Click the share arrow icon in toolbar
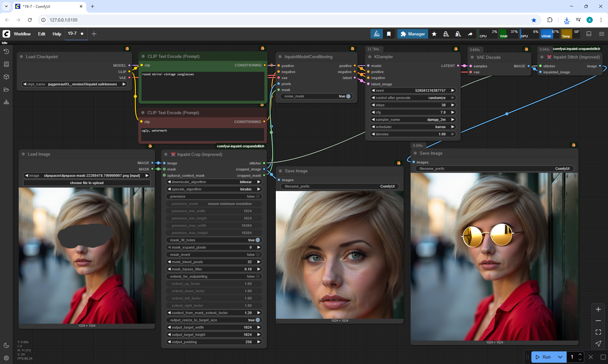608x364 pixels. [470, 34]
